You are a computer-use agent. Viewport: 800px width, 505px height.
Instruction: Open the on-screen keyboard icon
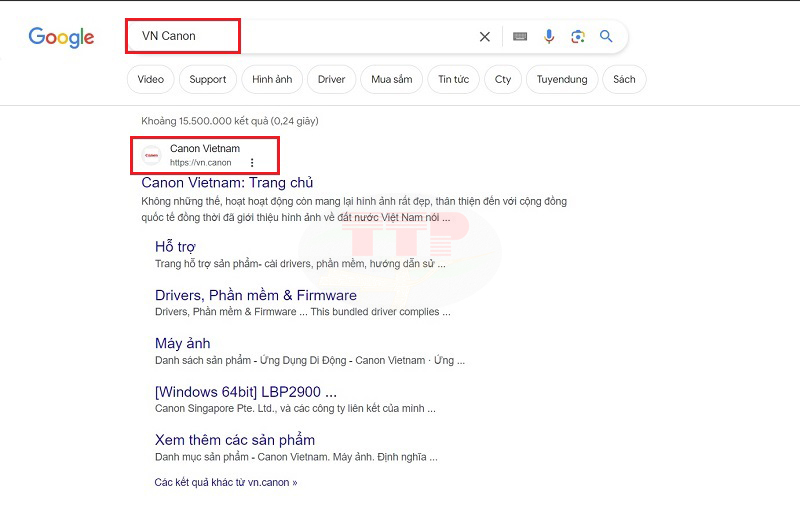tap(520, 36)
